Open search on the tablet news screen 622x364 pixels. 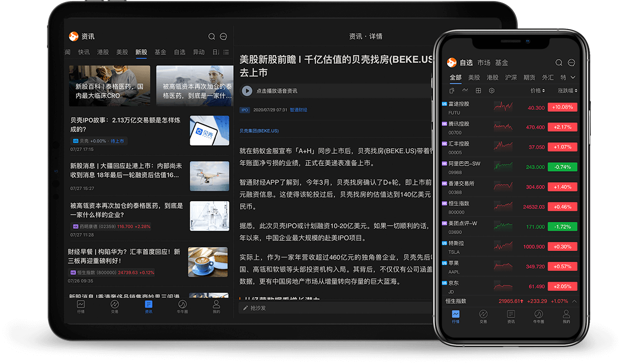pyautogui.click(x=212, y=36)
